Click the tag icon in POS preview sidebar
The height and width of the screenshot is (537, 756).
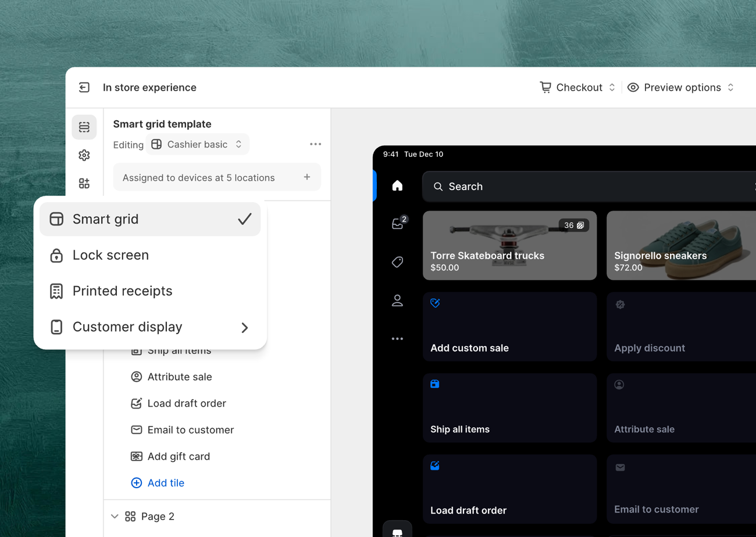coord(397,262)
